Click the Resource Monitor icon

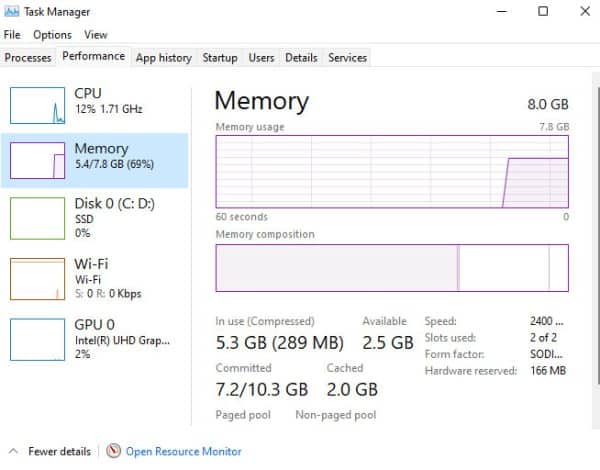[113, 451]
